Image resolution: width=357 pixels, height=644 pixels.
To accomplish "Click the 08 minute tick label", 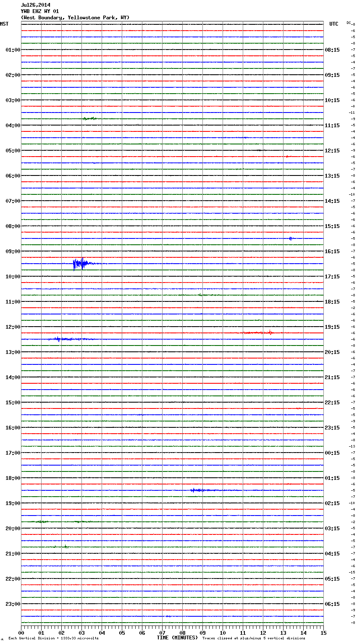I will [182, 633].
